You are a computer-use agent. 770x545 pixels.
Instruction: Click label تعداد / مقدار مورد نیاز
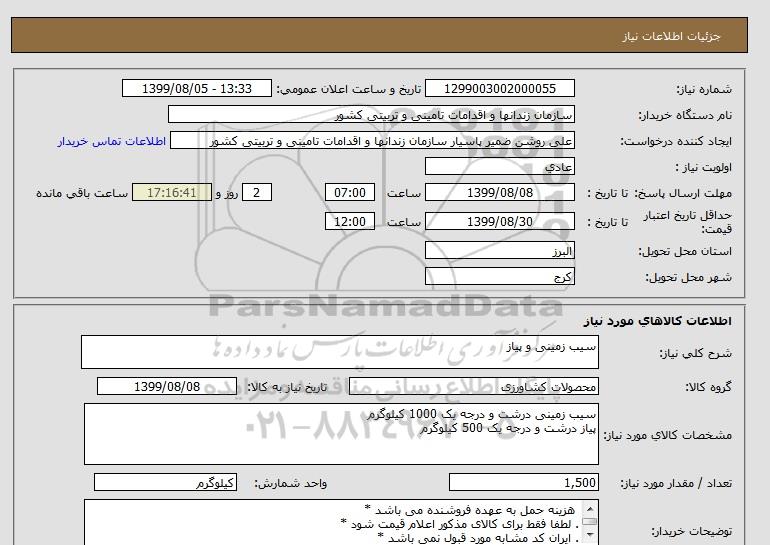pyautogui.click(x=676, y=484)
